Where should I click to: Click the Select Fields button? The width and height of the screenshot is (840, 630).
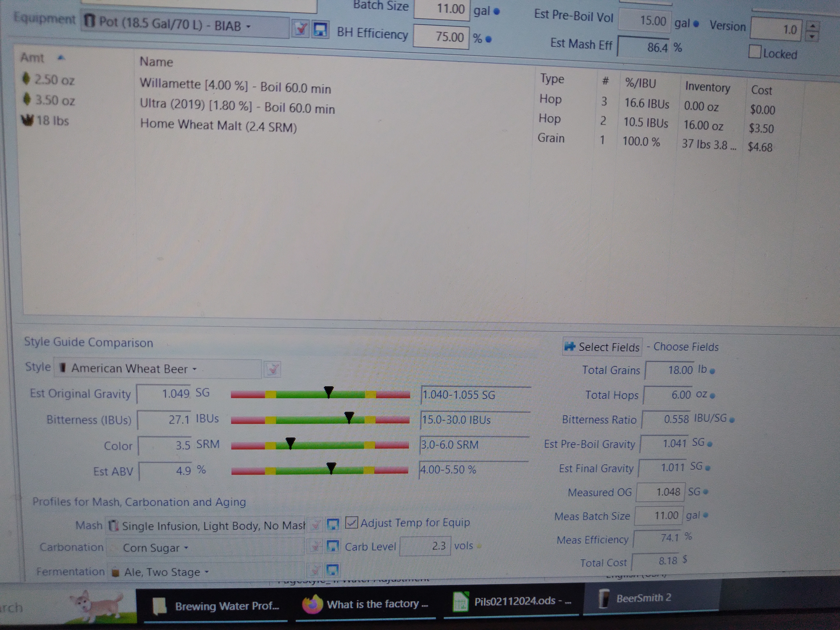click(x=602, y=347)
